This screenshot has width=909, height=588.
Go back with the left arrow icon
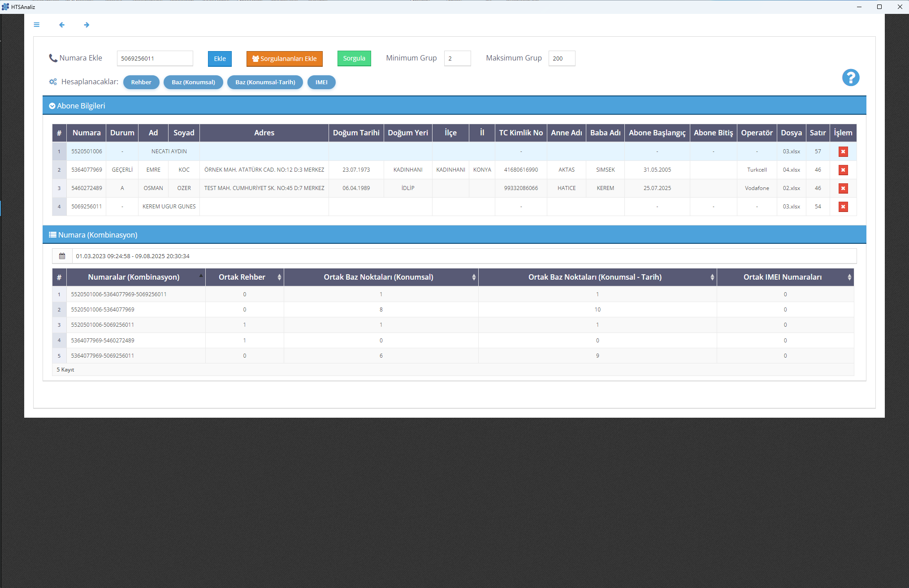click(62, 25)
